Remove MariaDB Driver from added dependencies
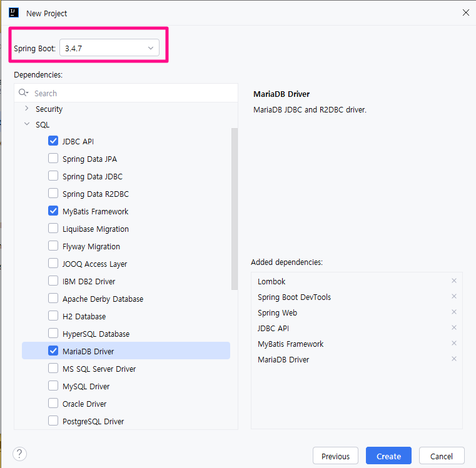The width and height of the screenshot is (476, 468). click(454, 359)
